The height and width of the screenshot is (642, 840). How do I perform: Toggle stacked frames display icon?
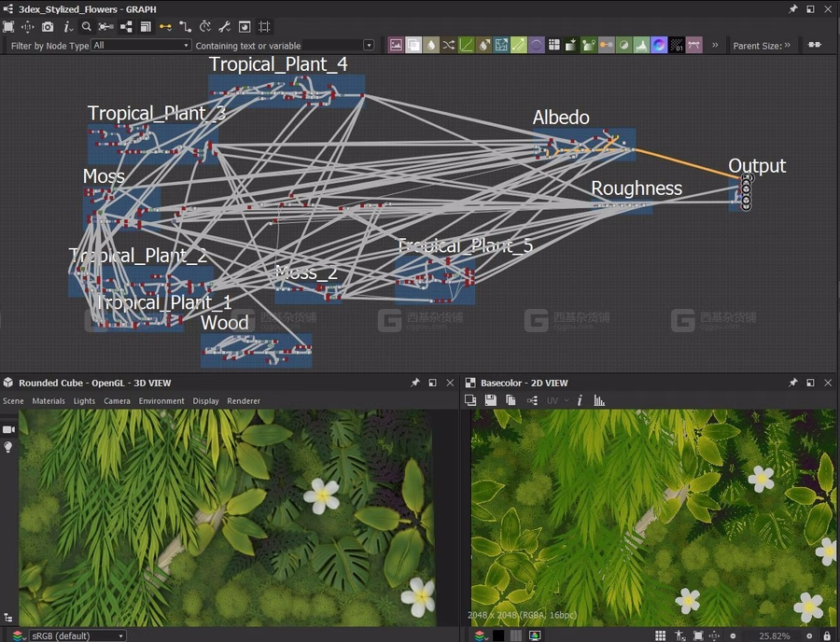click(x=146, y=27)
